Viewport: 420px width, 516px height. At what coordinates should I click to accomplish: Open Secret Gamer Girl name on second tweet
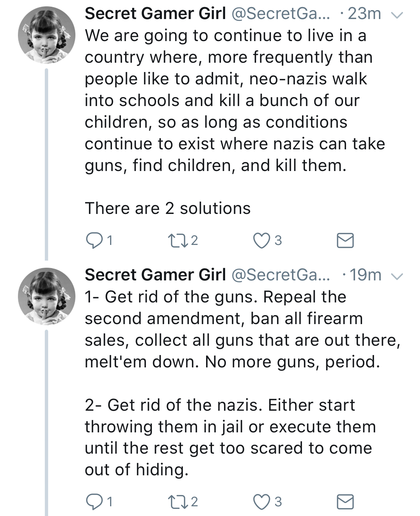coord(155,275)
